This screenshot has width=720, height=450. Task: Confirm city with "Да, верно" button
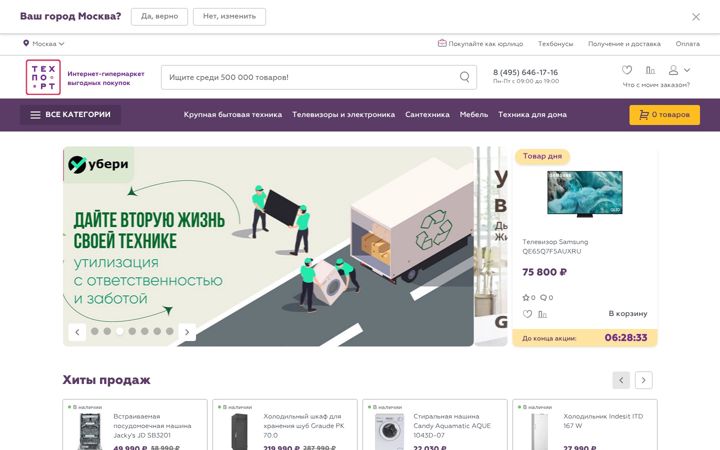pyautogui.click(x=159, y=17)
